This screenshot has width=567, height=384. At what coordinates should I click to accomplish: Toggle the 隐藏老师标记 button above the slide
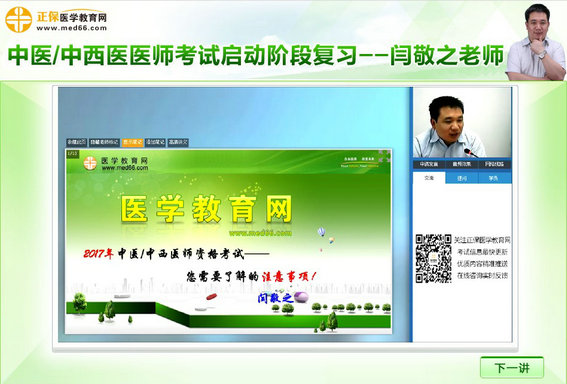point(104,142)
